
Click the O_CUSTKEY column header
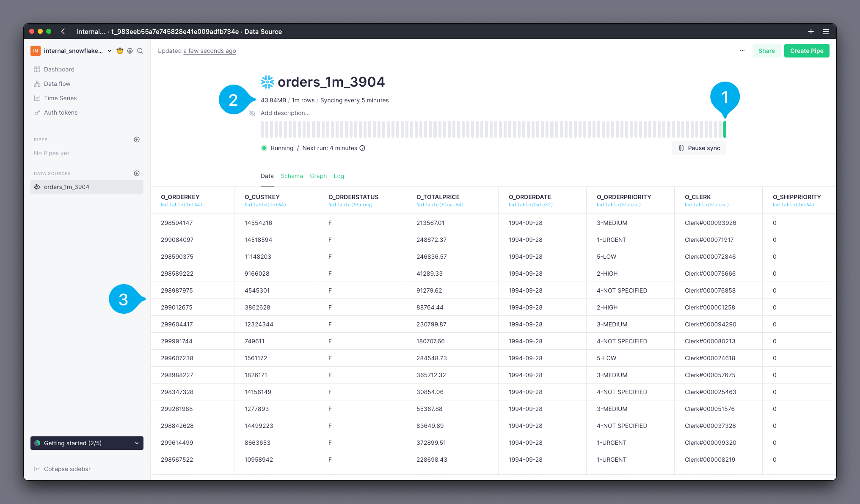click(276, 200)
